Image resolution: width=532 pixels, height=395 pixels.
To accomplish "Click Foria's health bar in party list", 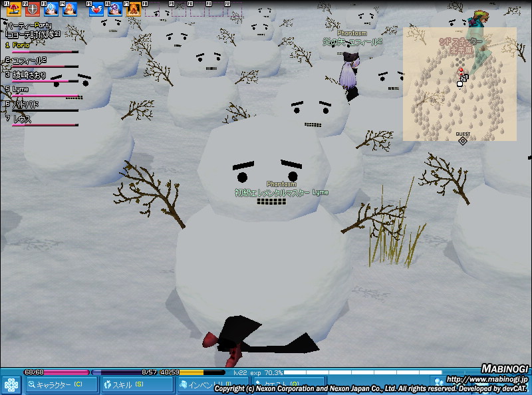I will pos(45,52).
